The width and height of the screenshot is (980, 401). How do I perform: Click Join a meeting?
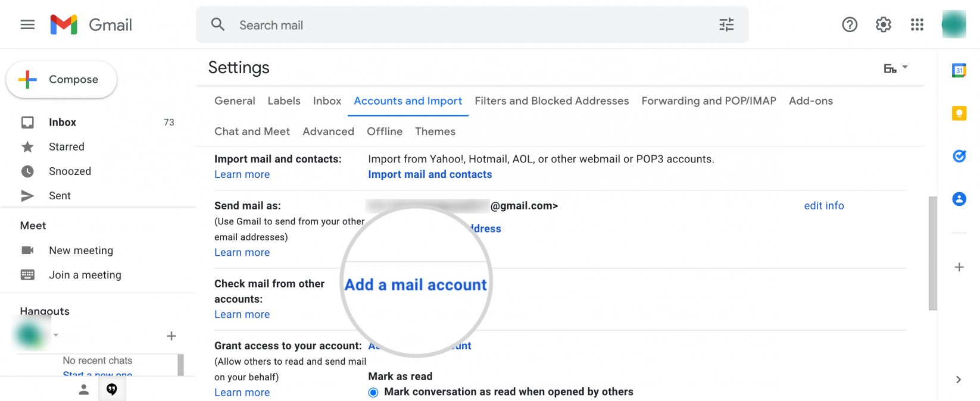[85, 275]
